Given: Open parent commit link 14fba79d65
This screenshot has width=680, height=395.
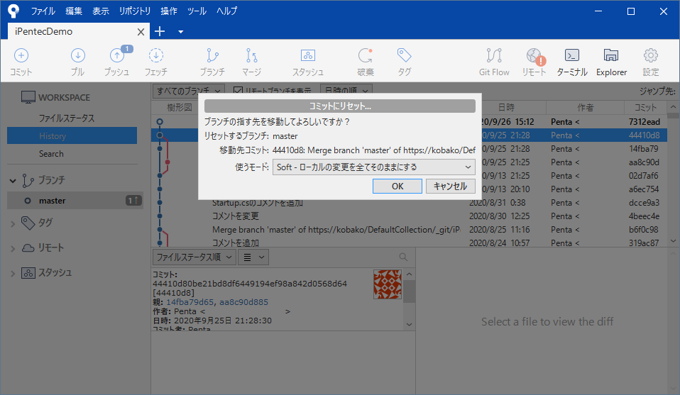Looking at the screenshot, I should pos(190,302).
